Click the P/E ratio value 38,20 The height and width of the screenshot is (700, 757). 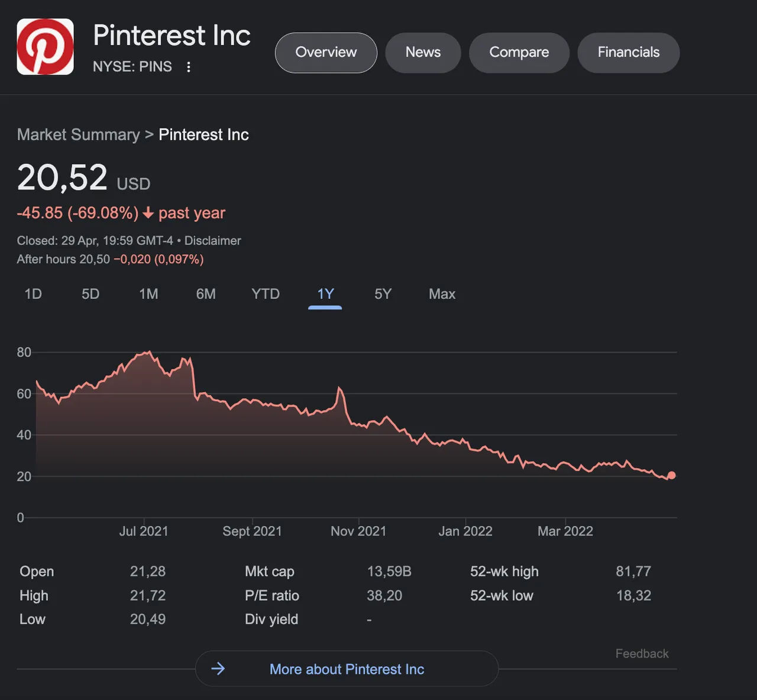coord(384,596)
